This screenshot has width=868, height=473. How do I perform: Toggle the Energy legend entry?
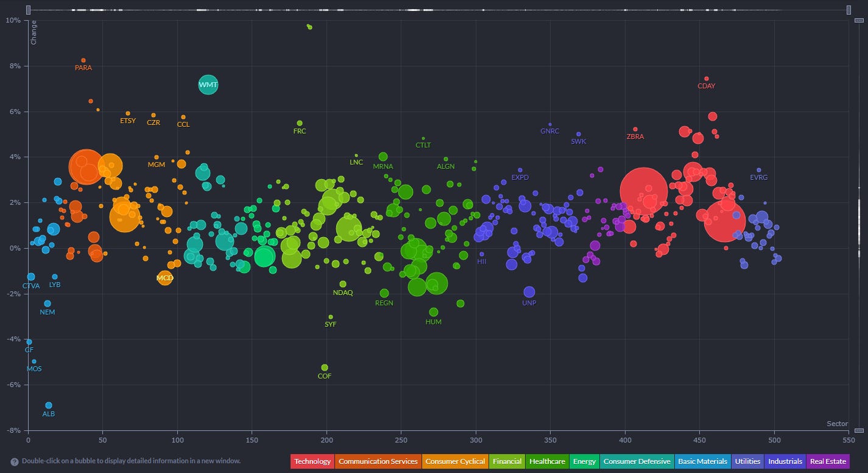[584, 461]
